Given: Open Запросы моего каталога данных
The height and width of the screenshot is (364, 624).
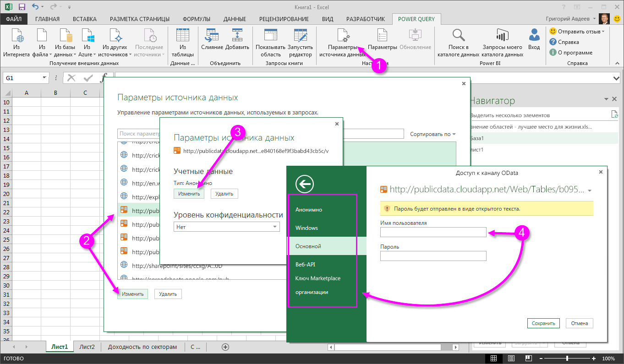Looking at the screenshot, I should tap(503, 42).
